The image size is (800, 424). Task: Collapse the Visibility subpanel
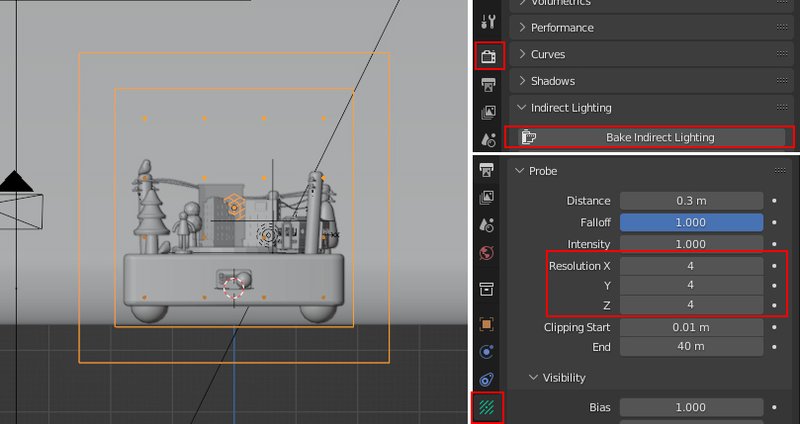pos(533,378)
